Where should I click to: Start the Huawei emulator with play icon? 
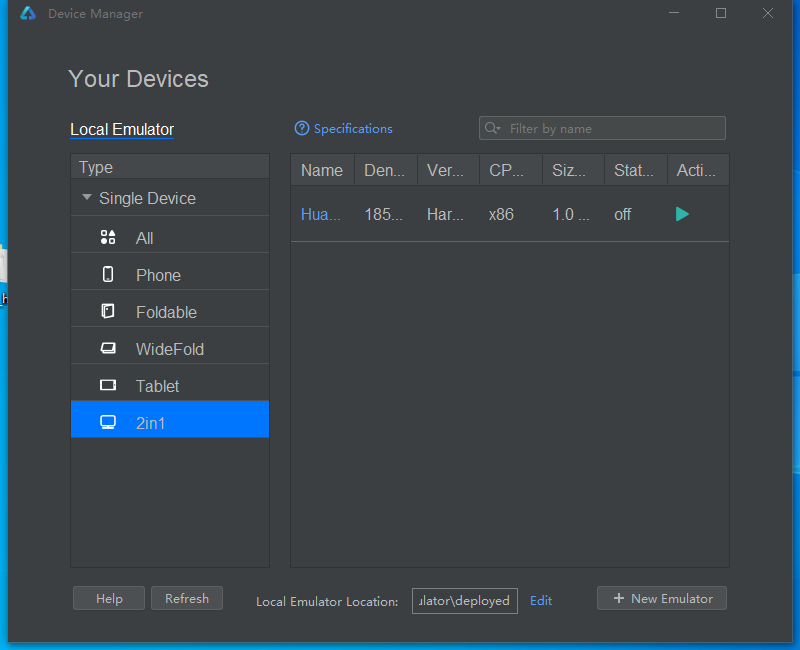point(682,214)
